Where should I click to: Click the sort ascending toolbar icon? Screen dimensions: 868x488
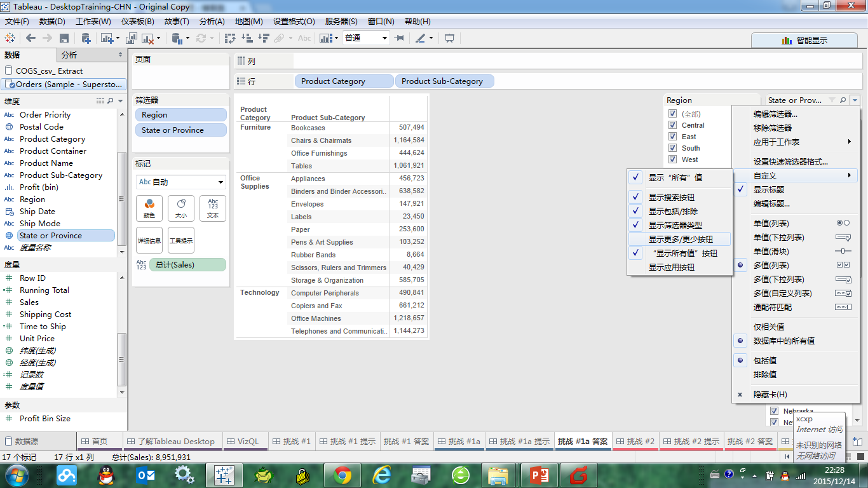pyautogui.click(x=247, y=38)
